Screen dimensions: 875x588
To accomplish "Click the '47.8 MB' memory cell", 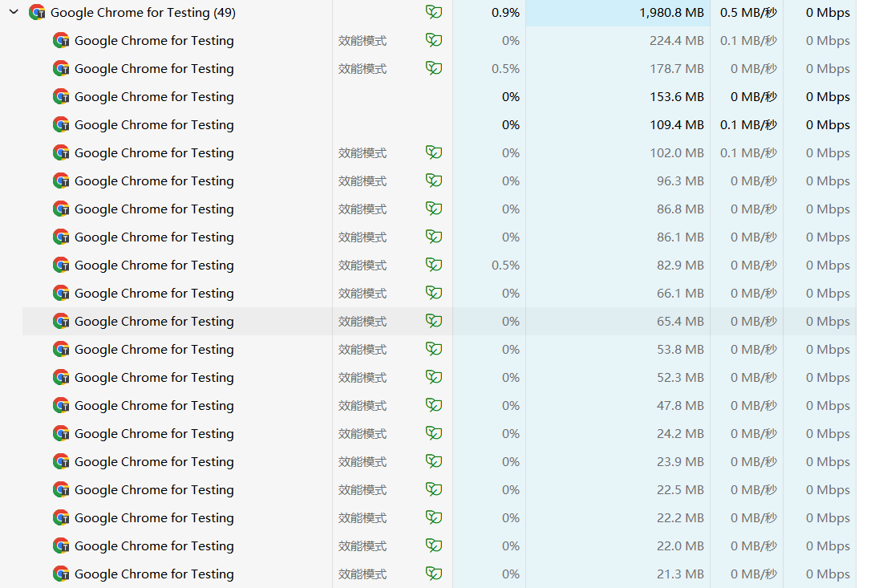I will tap(680, 405).
